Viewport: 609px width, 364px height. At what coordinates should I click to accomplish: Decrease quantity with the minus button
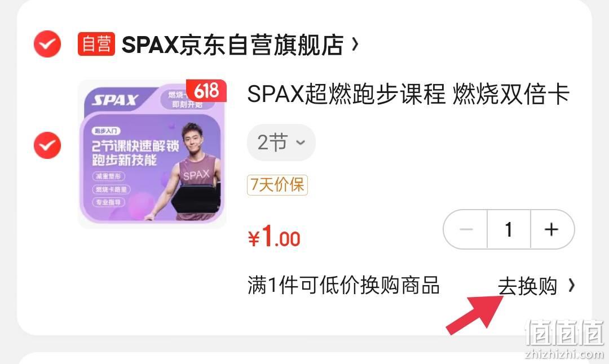click(x=466, y=229)
